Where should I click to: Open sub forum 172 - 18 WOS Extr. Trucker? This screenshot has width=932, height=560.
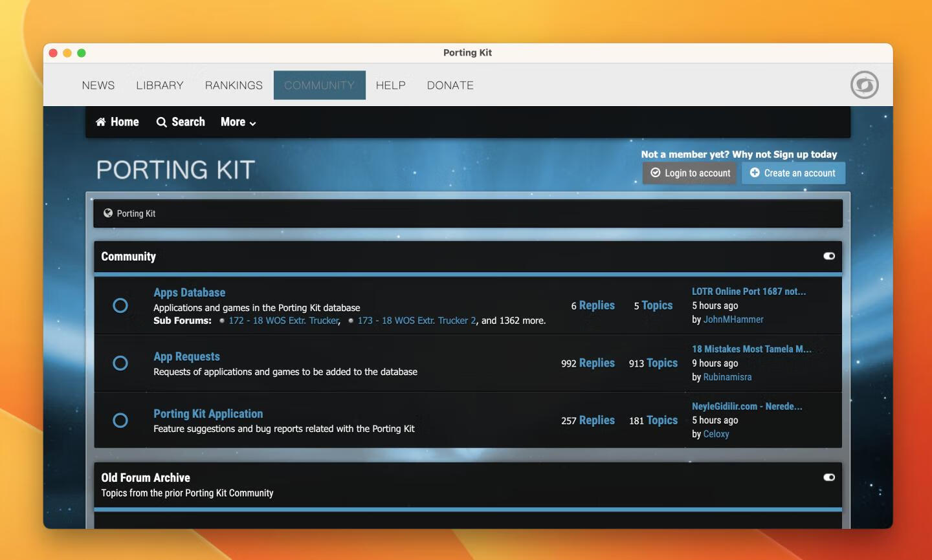tap(284, 321)
